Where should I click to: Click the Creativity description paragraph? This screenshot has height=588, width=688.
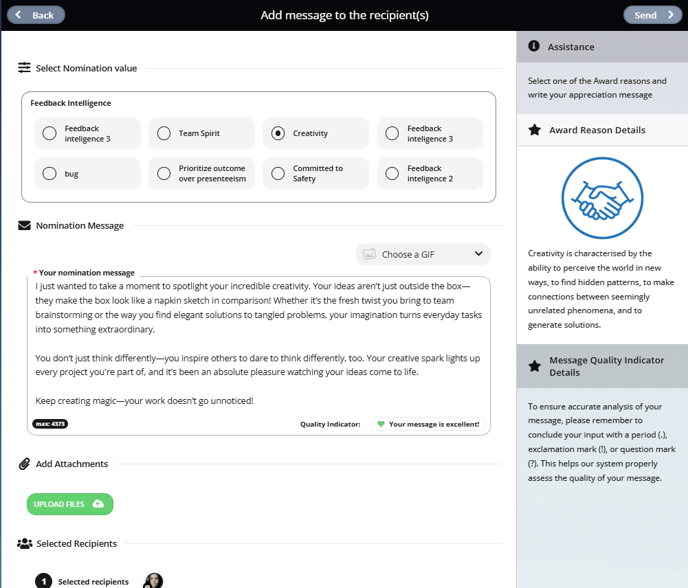click(x=601, y=289)
